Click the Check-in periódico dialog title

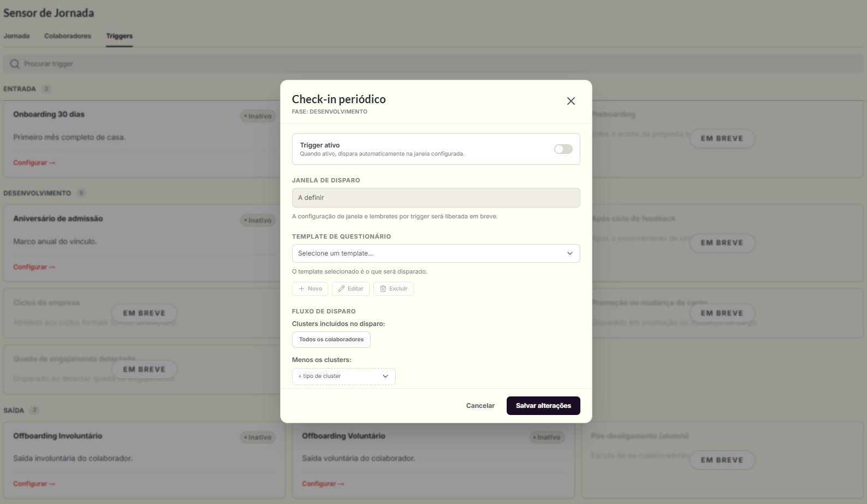click(x=339, y=99)
